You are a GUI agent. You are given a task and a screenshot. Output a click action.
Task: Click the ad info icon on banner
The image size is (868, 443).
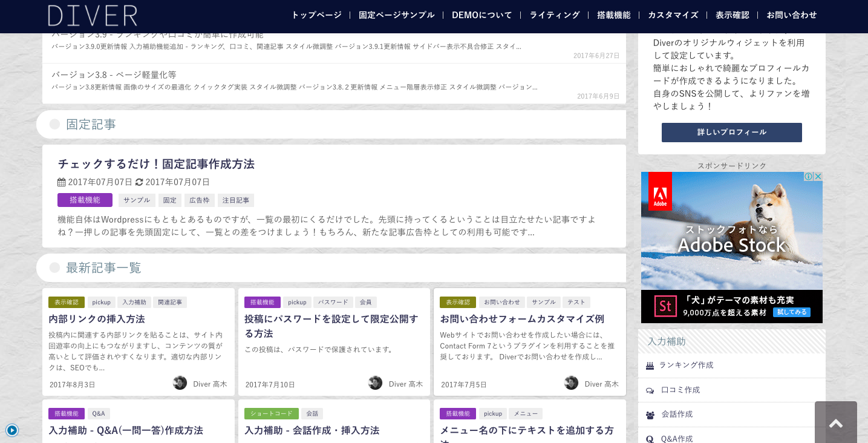click(808, 177)
